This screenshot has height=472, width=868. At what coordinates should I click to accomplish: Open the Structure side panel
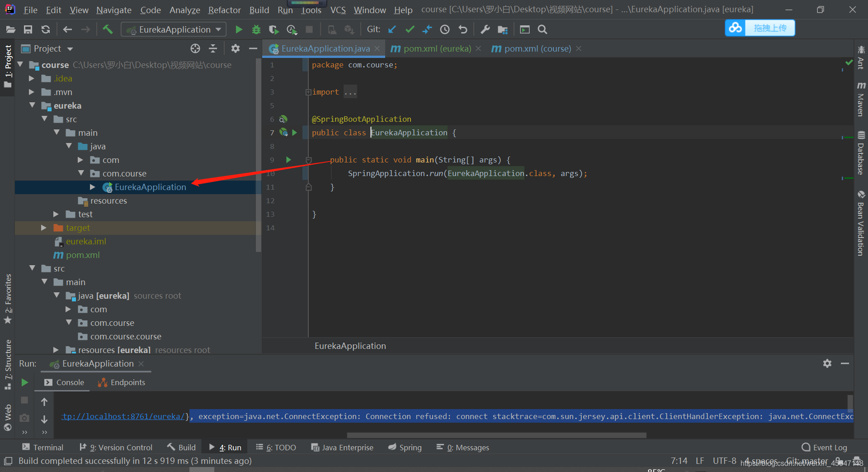(x=8, y=365)
